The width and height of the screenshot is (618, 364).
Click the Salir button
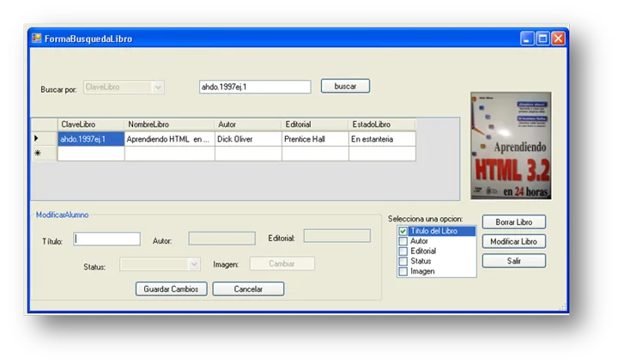tap(514, 261)
